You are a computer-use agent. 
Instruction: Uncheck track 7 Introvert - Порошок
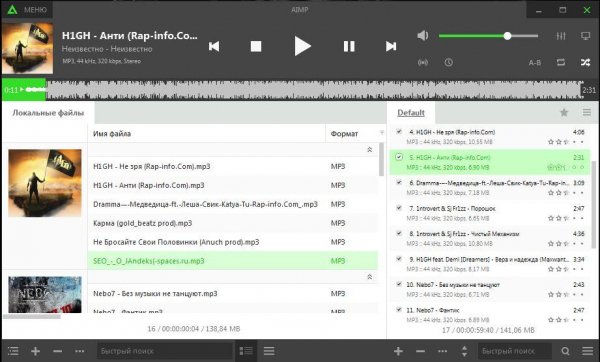pos(399,208)
